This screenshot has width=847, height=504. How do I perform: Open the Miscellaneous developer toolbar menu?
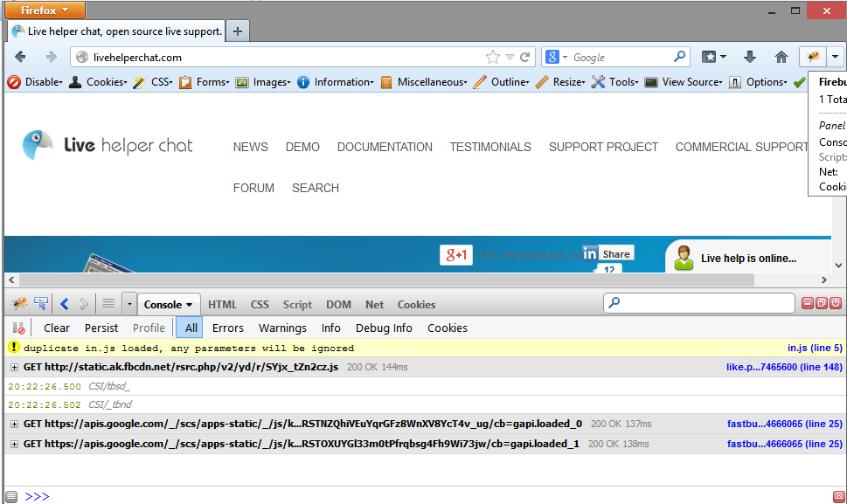[x=423, y=82]
